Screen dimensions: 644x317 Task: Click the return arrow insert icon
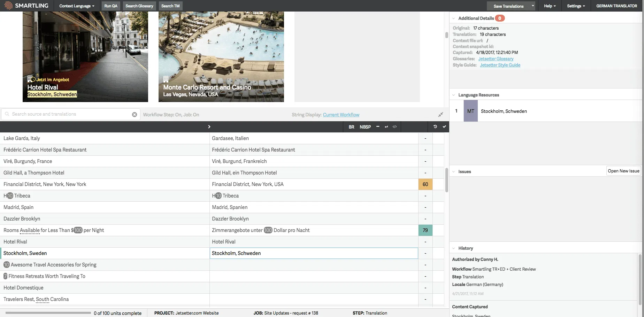click(x=386, y=127)
